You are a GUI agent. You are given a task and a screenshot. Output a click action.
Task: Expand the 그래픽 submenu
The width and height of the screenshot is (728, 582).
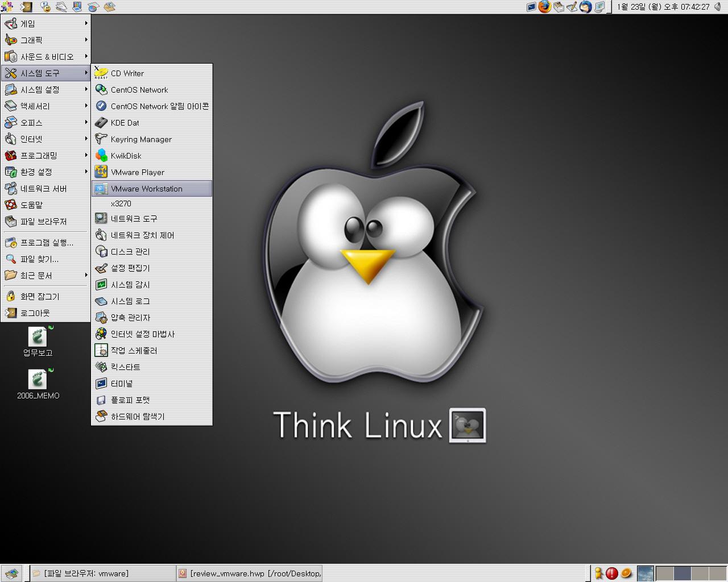pyautogui.click(x=45, y=40)
